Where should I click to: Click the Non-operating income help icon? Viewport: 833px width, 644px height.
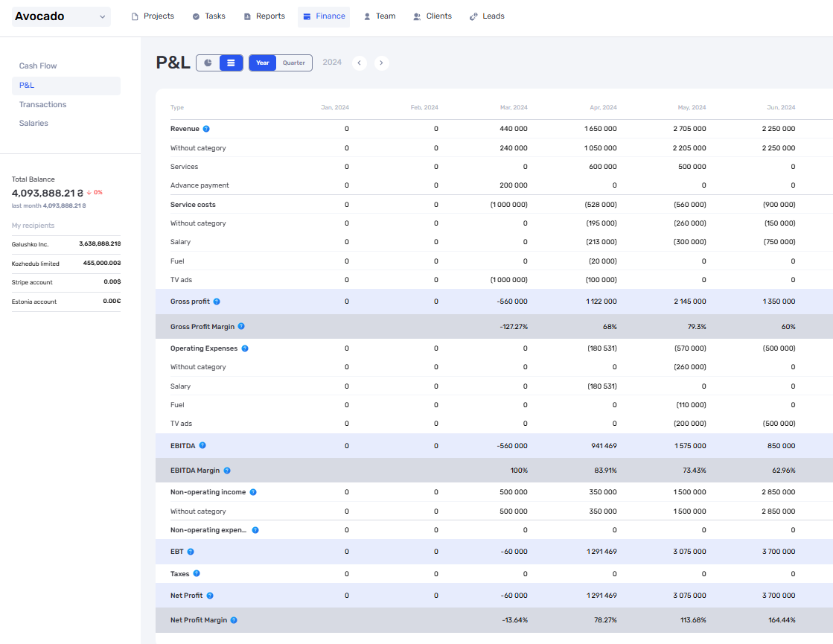pos(253,492)
